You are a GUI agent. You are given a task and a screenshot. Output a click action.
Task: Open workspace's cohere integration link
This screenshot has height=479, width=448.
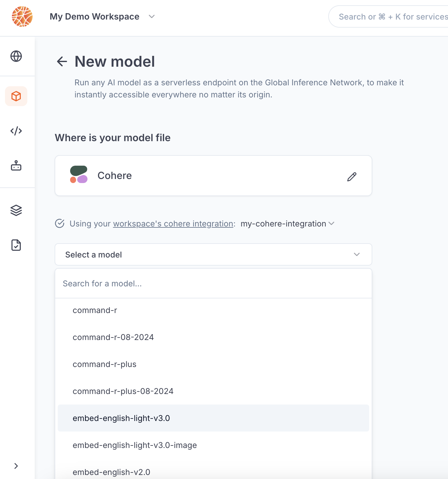173,224
